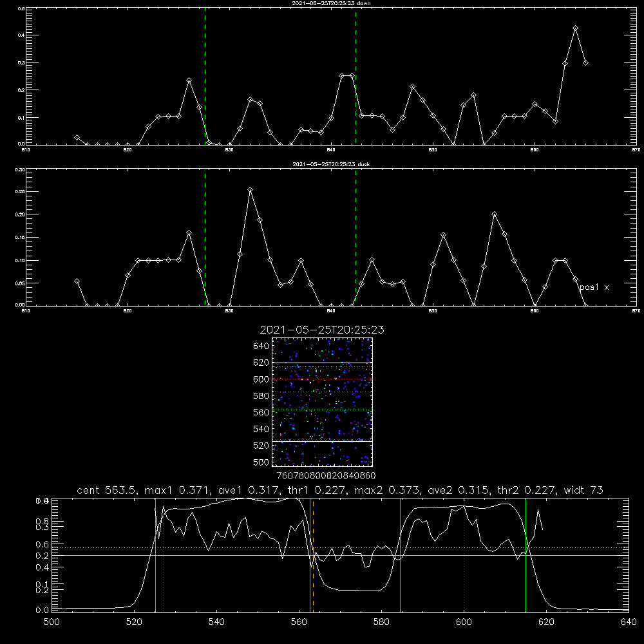The height and width of the screenshot is (644, 644).
Task: Click the upper white horizontal line in pixel image
Action: pyautogui.click(x=322, y=363)
